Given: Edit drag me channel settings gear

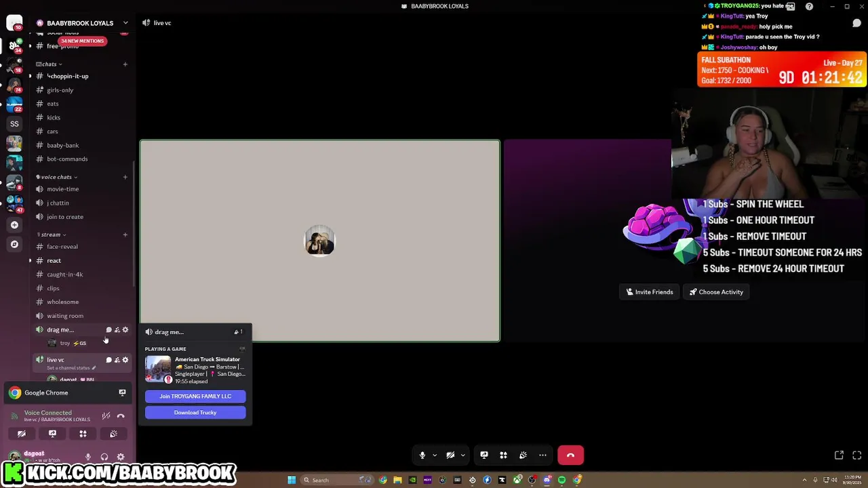Looking at the screenshot, I should (125, 330).
